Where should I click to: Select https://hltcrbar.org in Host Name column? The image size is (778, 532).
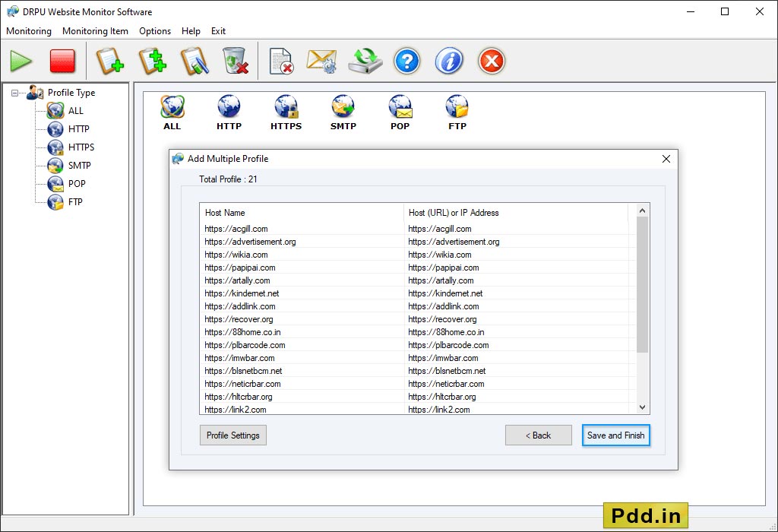pyautogui.click(x=238, y=397)
